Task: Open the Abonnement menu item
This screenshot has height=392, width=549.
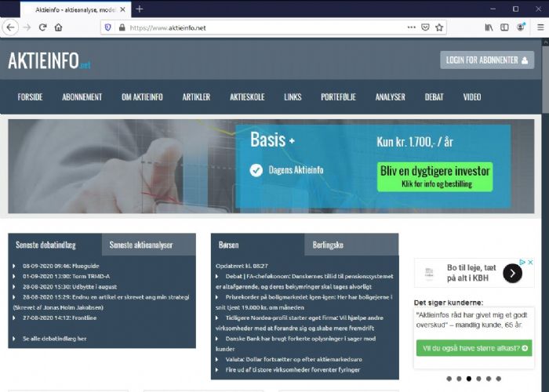Action: (82, 97)
